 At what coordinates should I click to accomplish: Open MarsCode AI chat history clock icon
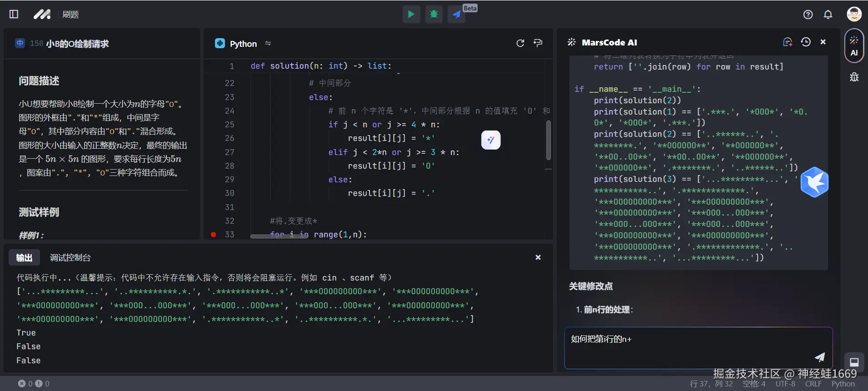[805, 42]
